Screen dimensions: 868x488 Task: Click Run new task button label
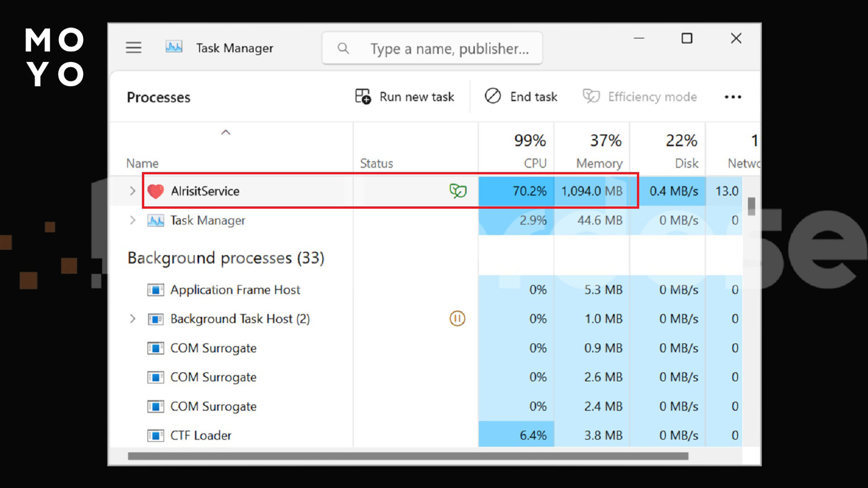coord(416,97)
